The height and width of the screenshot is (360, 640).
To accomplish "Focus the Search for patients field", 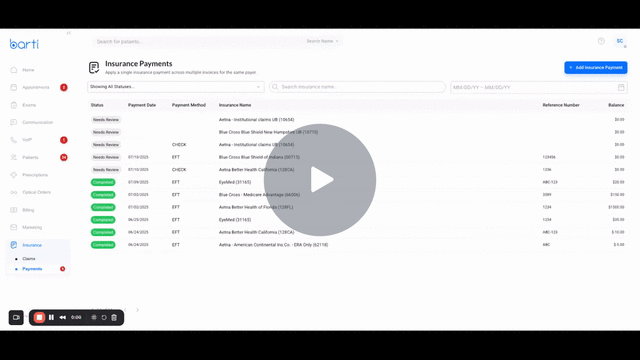I will (198, 41).
